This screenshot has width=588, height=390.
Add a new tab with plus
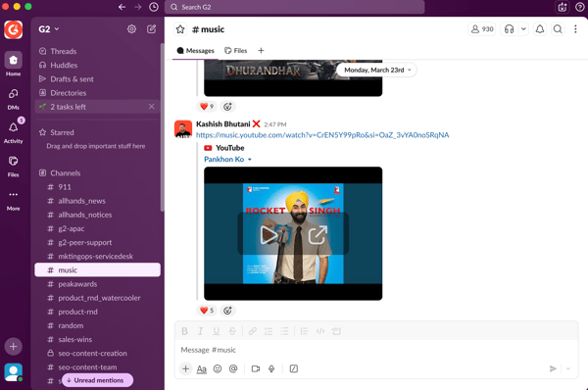[261, 51]
